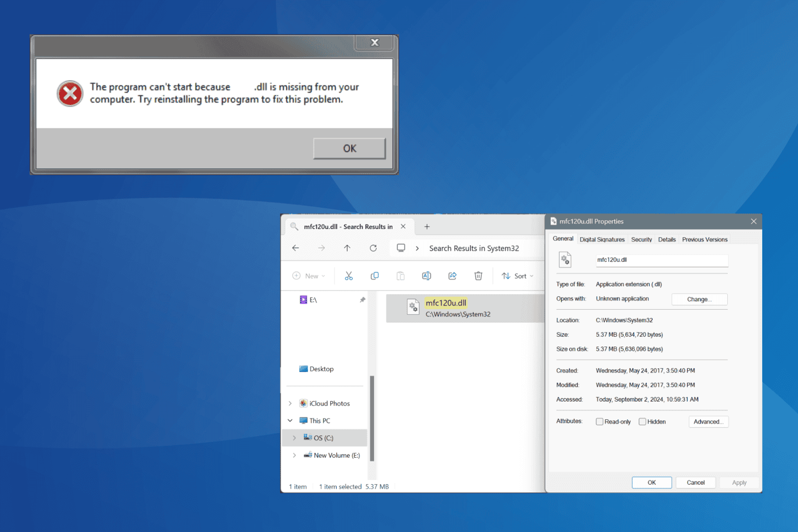
Task: Add a new Explorer tab
Action: 427,227
